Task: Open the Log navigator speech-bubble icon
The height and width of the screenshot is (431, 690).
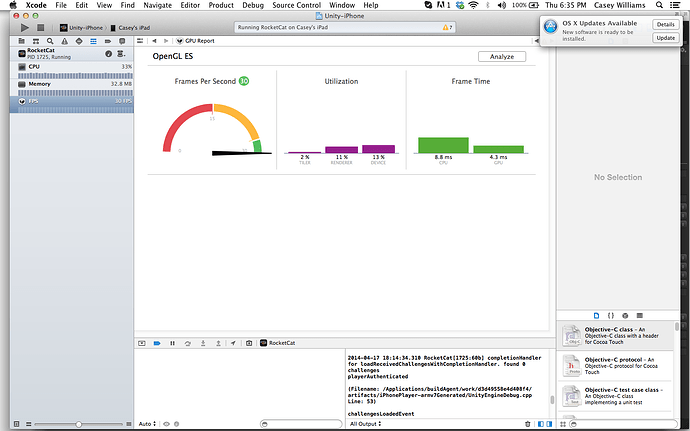Action: (122, 41)
